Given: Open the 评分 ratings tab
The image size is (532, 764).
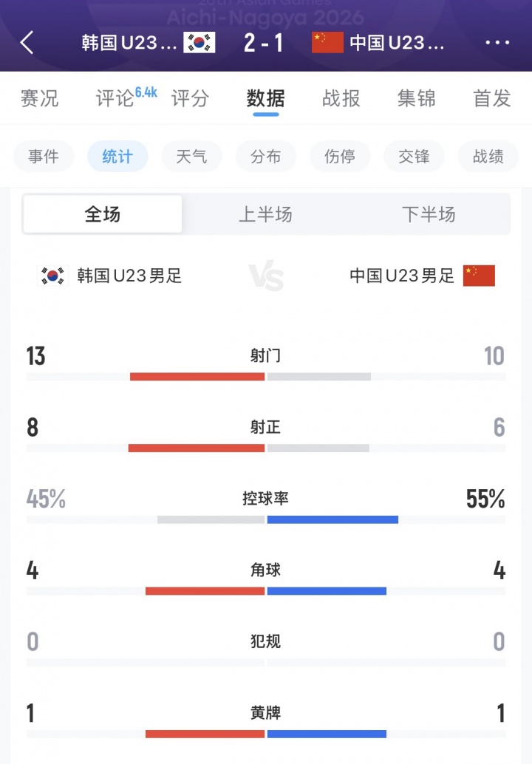Looking at the screenshot, I should [x=190, y=98].
